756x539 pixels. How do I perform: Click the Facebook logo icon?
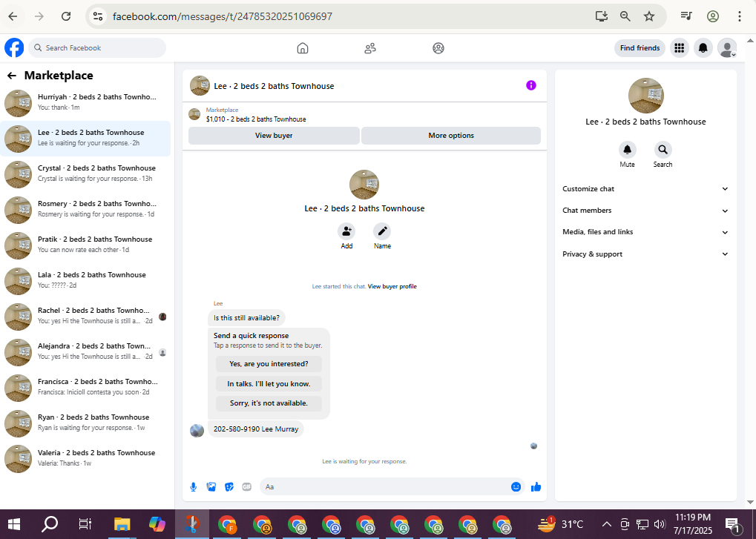14,47
